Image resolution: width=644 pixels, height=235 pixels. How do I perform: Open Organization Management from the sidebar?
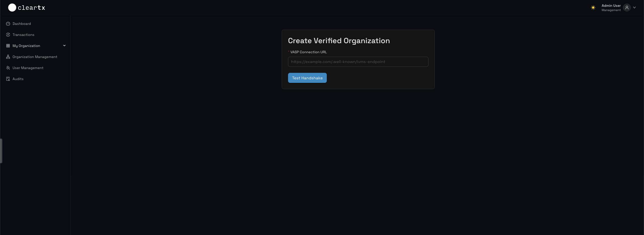coord(35,57)
